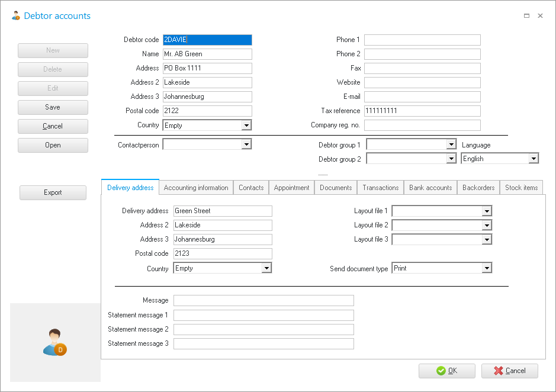Expand the top Country dropdown

(x=246, y=126)
